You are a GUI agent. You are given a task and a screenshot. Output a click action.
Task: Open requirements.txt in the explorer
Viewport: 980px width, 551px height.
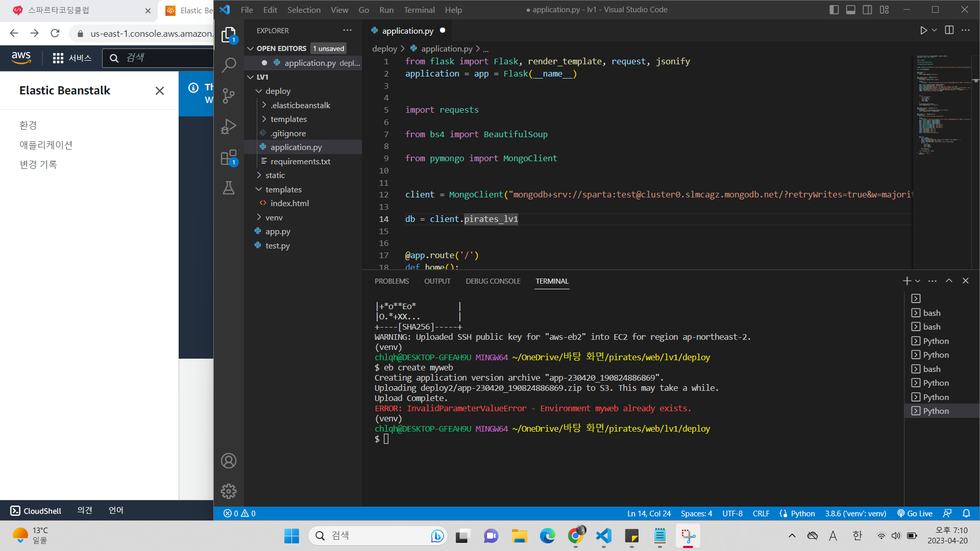(x=301, y=161)
